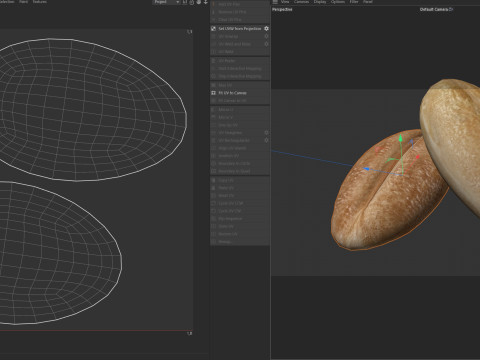The width and height of the screenshot is (480, 360).
Task: Stop Interactive Mapping
Action: click(240, 76)
